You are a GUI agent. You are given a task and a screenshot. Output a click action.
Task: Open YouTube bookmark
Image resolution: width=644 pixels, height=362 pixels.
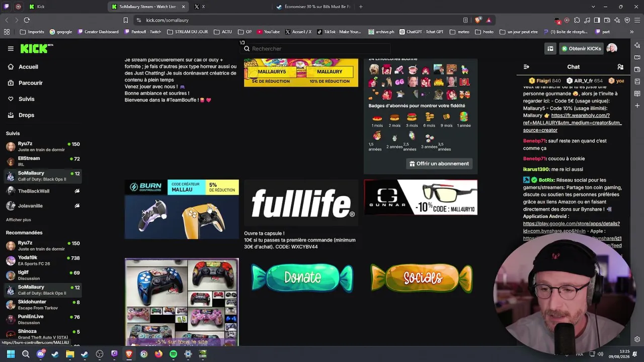click(268, 32)
